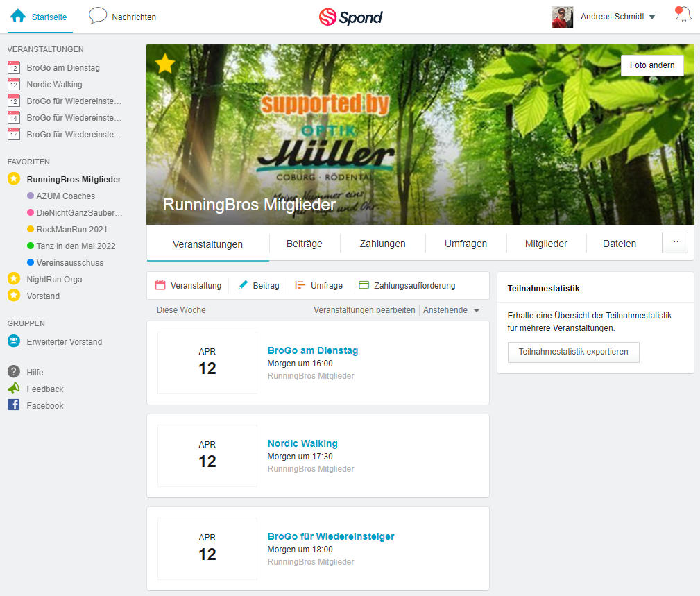
Task: Click the Nachrichten text label in top bar
Action: tap(134, 17)
